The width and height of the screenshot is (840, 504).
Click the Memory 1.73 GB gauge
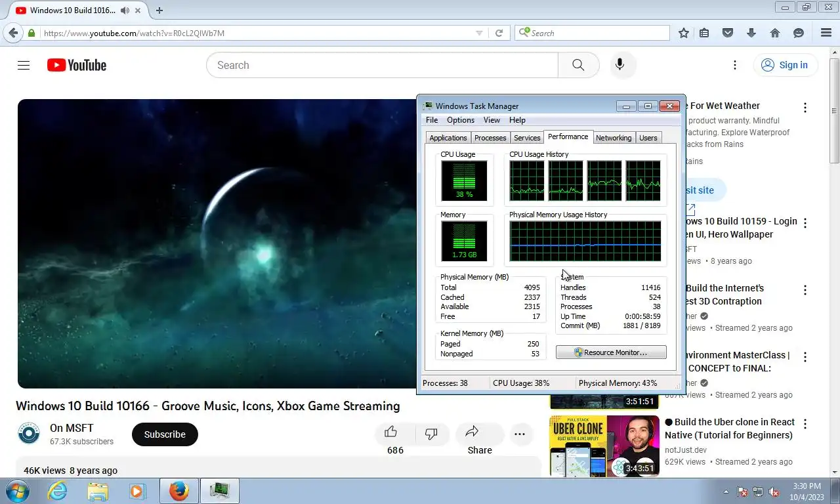(464, 241)
